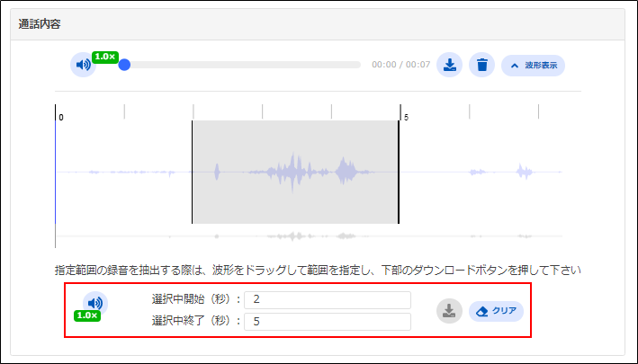Download the selected range with gray icon

pyautogui.click(x=449, y=311)
